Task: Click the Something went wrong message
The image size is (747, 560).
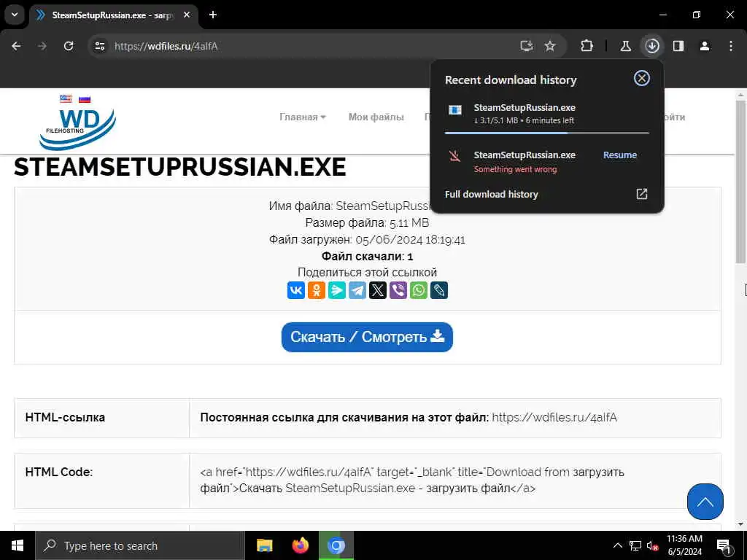Action: click(515, 169)
